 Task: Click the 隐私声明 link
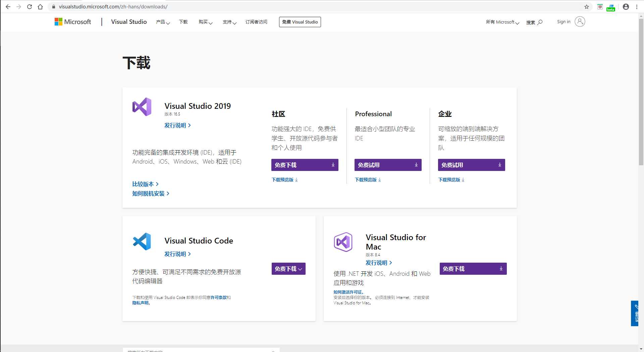(140, 303)
